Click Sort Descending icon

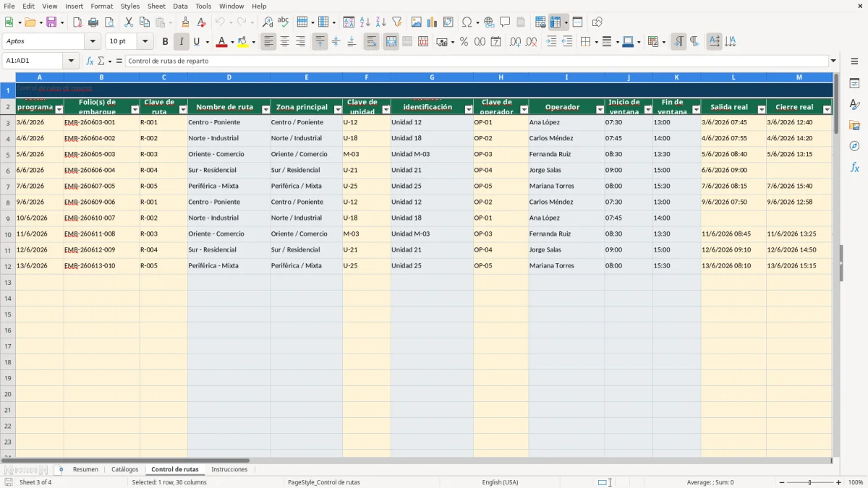click(380, 22)
